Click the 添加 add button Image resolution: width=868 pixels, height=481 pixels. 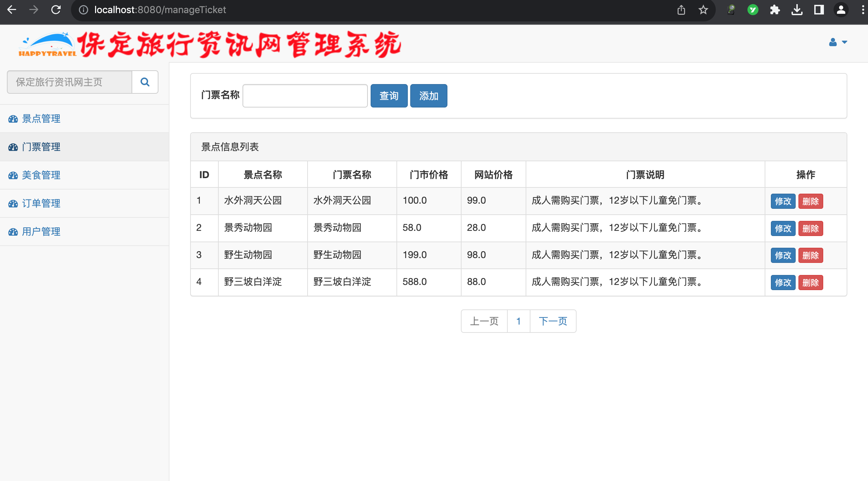pos(428,96)
